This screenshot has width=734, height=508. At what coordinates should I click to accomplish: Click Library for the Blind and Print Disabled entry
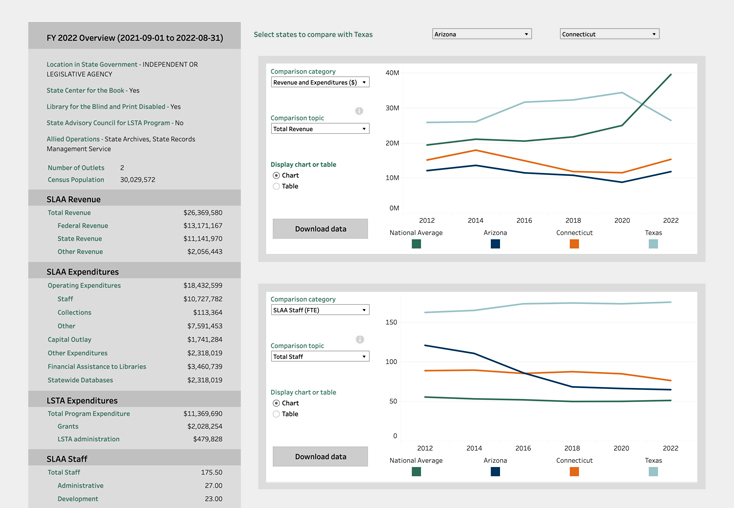point(113,107)
